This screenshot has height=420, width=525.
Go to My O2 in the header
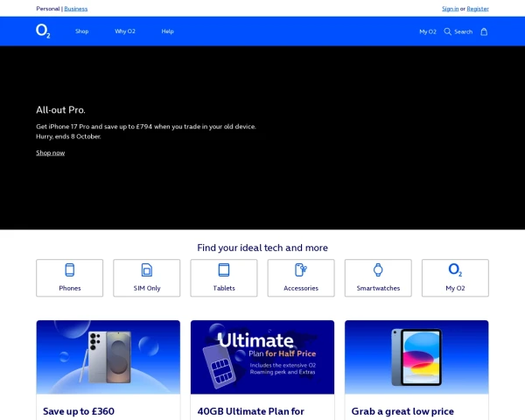[x=428, y=31]
